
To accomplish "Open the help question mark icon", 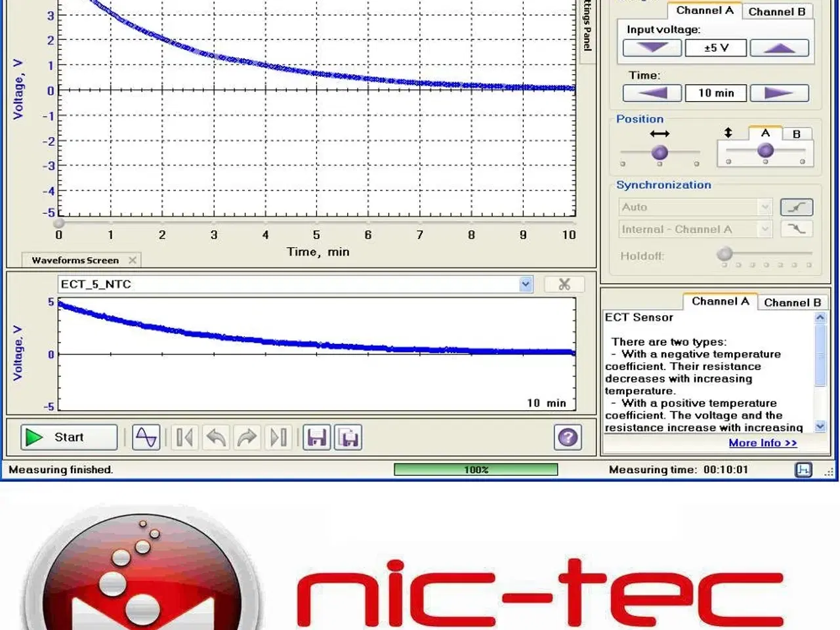I will pos(568,437).
